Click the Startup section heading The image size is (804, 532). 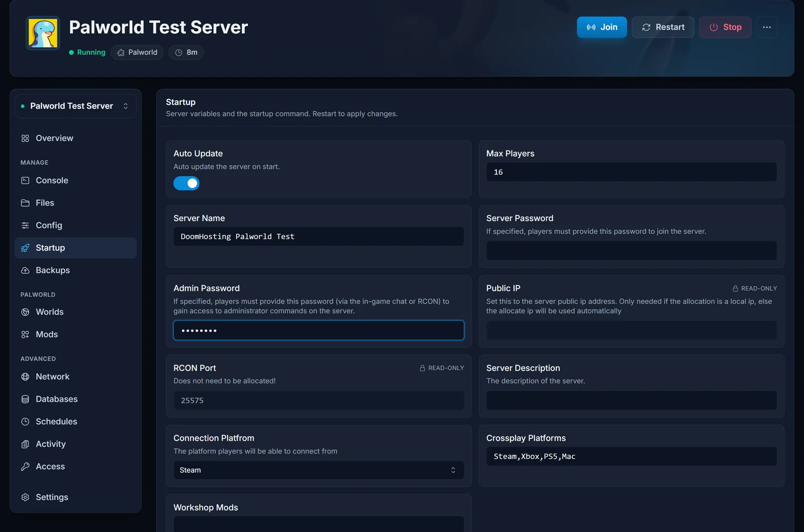[180, 102]
